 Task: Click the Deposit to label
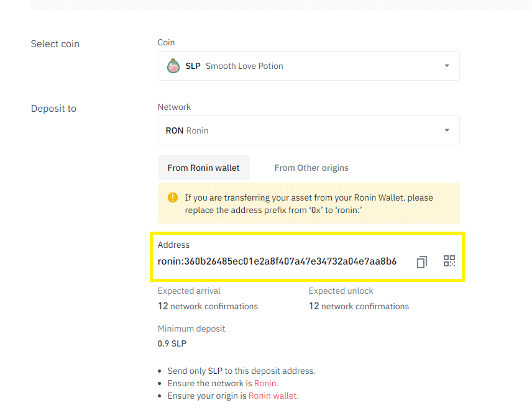[53, 109]
